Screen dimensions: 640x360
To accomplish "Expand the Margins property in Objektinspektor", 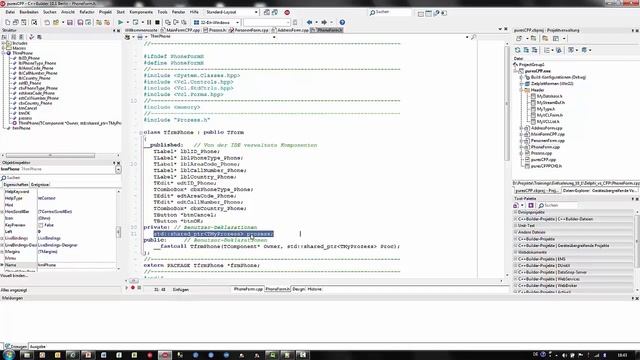I will (x=2, y=252).
